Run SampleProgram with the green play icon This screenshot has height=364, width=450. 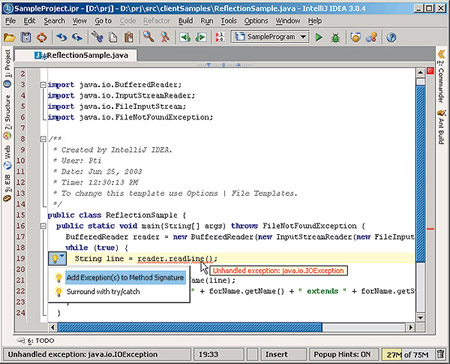point(319,37)
